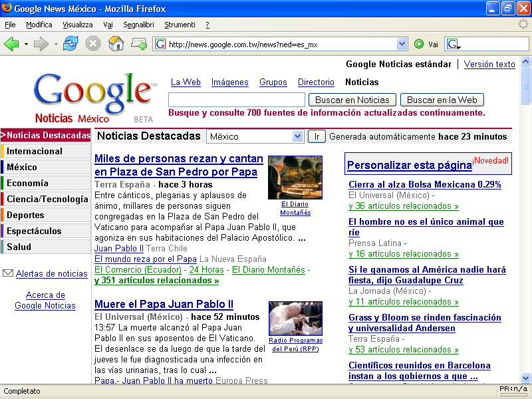Click the Pope photo thumbnail from RPP

[x=295, y=319]
